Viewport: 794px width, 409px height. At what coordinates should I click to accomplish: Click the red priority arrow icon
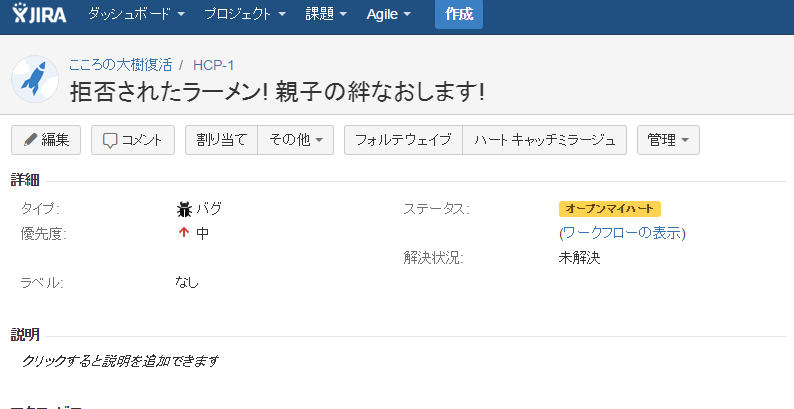[184, 233]
